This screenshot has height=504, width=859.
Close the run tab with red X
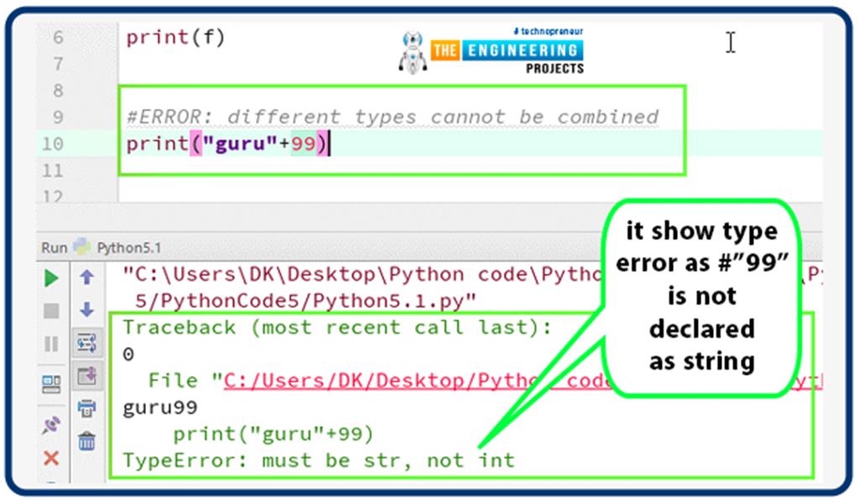pos(51,458)
